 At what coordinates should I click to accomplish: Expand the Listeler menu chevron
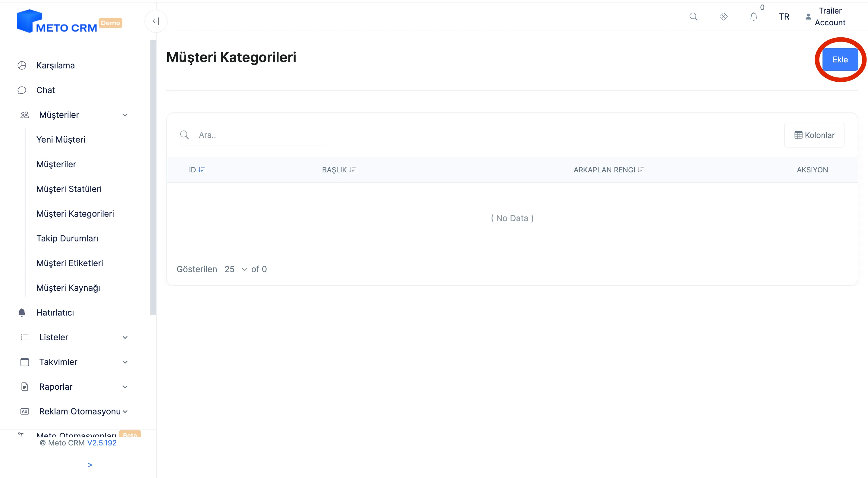click(125, 337)
